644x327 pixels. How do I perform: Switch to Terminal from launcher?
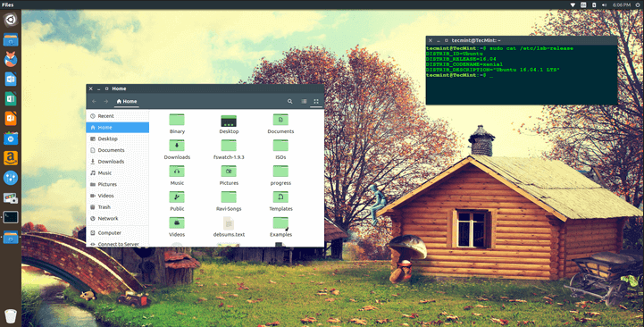click(11, 217)
